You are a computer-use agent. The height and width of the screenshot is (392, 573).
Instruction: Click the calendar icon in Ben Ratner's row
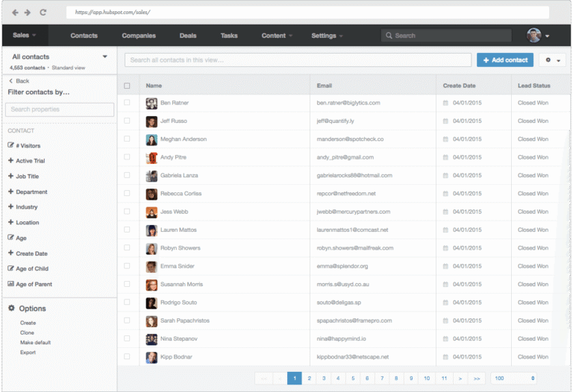click(445, 103)
